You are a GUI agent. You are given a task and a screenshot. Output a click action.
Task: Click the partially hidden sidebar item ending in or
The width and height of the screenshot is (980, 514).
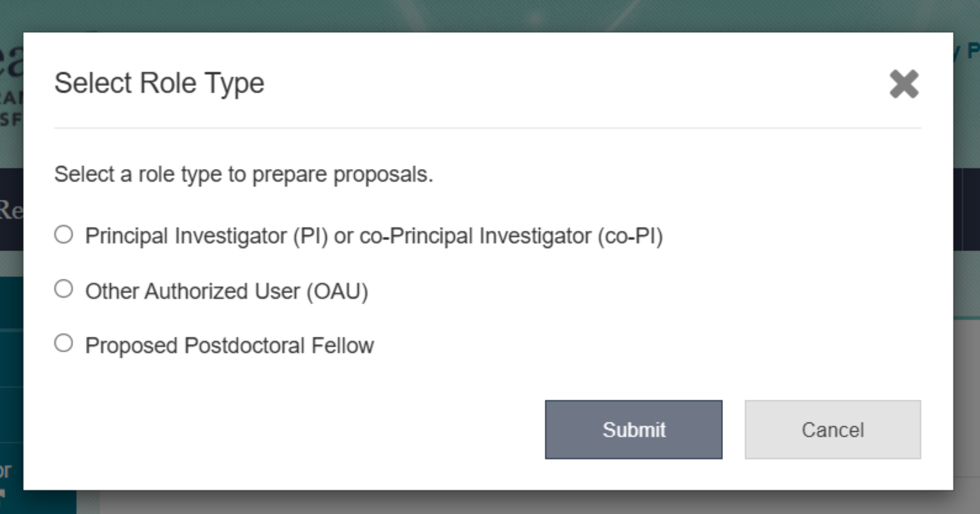[x=6, y=471]
